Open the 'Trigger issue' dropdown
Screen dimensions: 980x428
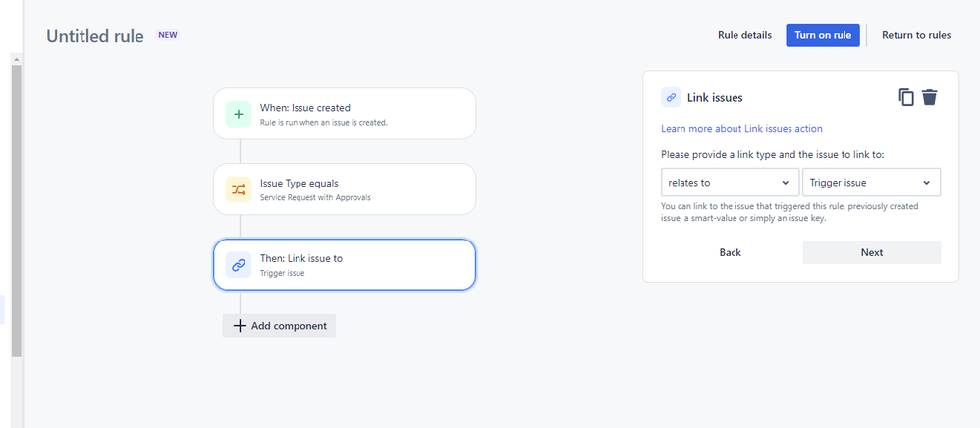pos(871,183)
